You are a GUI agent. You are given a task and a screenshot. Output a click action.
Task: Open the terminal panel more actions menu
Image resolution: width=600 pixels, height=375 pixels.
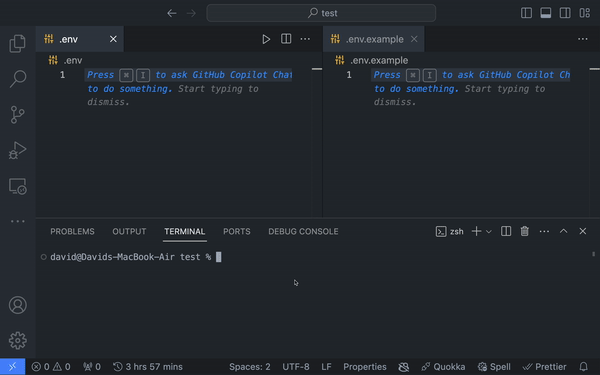pyautogui.click(x=544, y=232)
